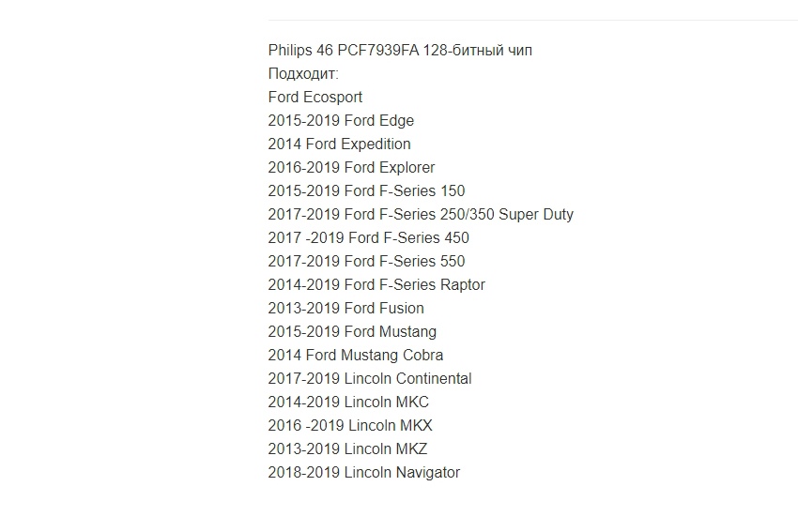
Task: Click the F-Series 250/350 Super Duty line
Action: 421,214
